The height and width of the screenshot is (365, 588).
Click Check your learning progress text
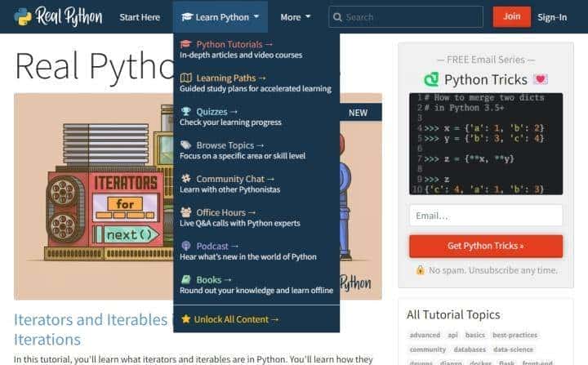tap(230, 122)
